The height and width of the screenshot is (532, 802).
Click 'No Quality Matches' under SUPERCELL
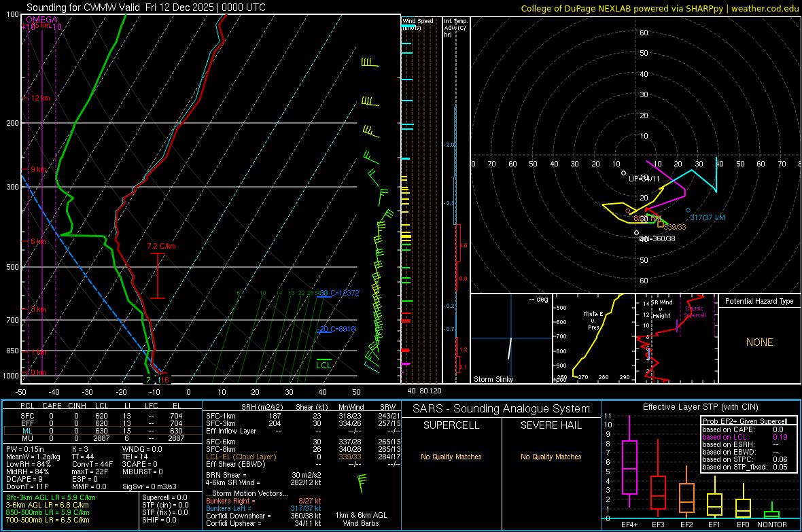(451, 457)
